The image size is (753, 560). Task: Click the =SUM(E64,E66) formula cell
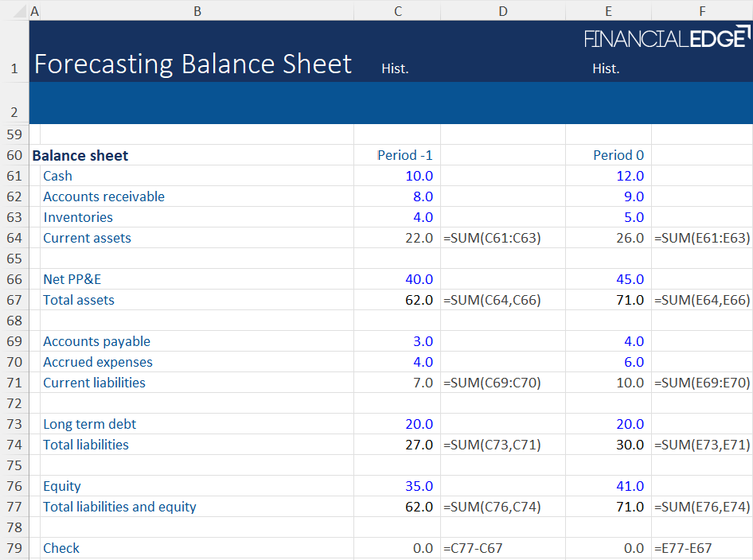(701, 300)
